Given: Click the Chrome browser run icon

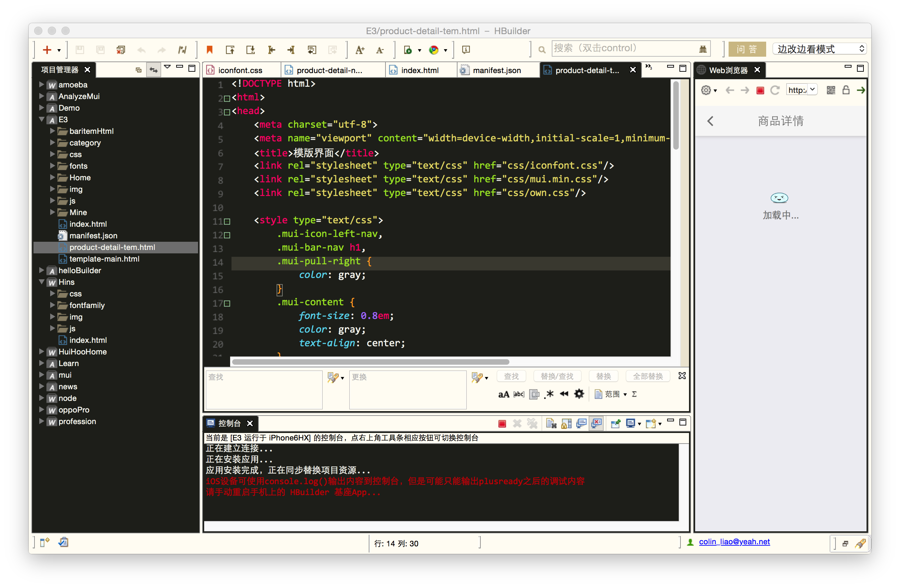Looking at the screenshot, I should (434, 50).
